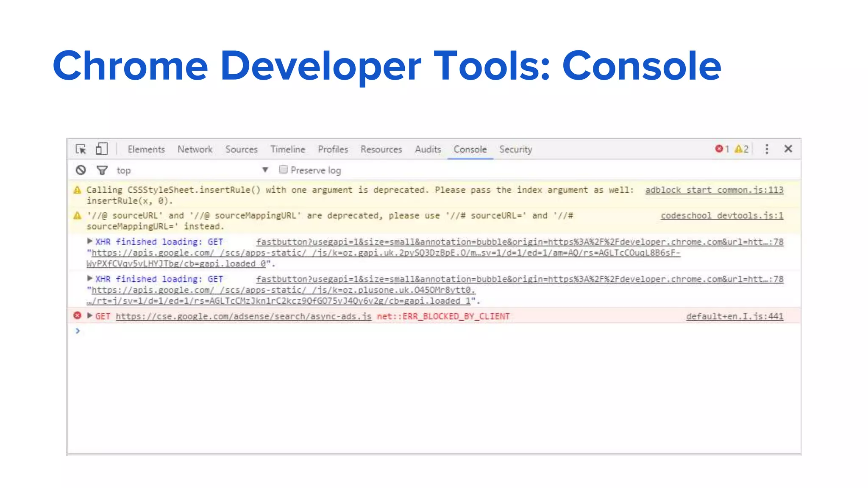Image resolution: width=868 pixels, height=488 pixels.
Task: Open the Resources tab
Action: (x=381, y=149)
